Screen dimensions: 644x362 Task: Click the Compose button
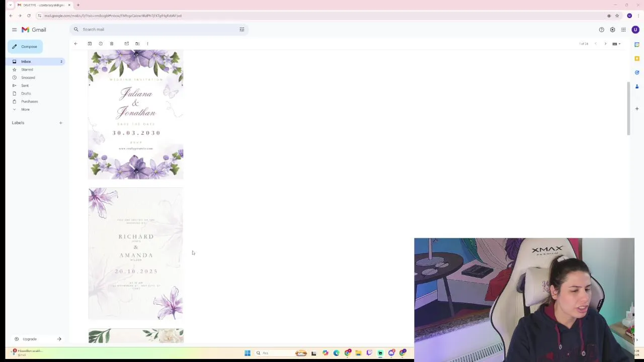pyautogui.click(x=25, y=47)
